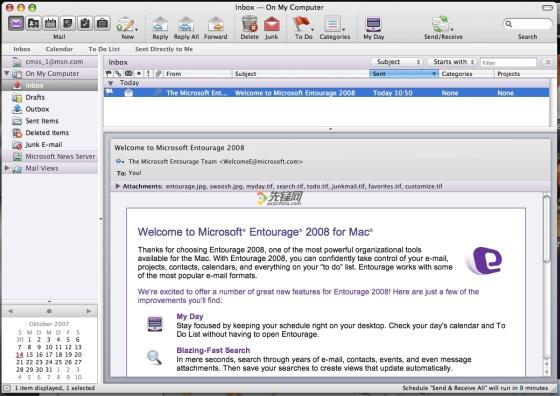This screenshot has width=560, height=396.
Task: Select day 14 in the mini calendar
Action: 20,355
